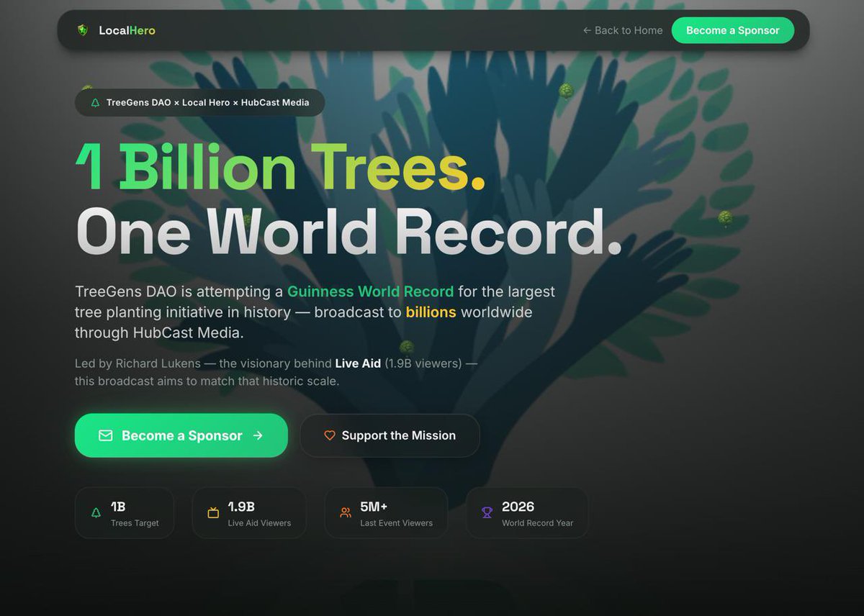This screenshot has width=864, height=616.
Task: Click the people icon on Last Event Viewers card
Action: pos(346,513)
